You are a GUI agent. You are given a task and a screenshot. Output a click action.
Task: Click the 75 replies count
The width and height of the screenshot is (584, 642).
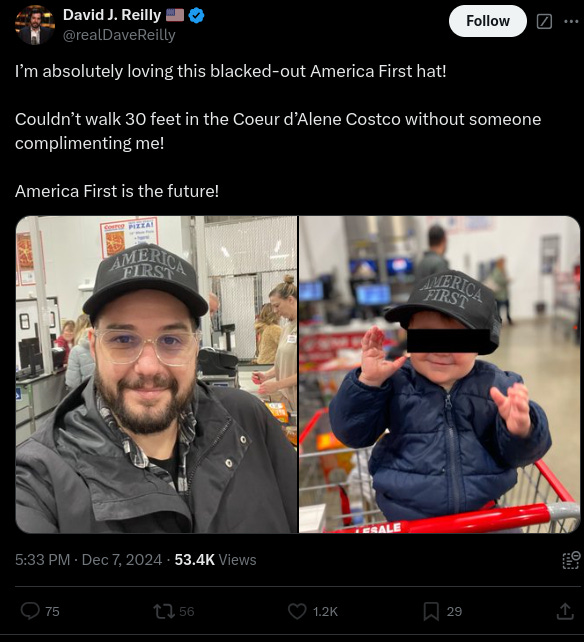click(52, 611)
